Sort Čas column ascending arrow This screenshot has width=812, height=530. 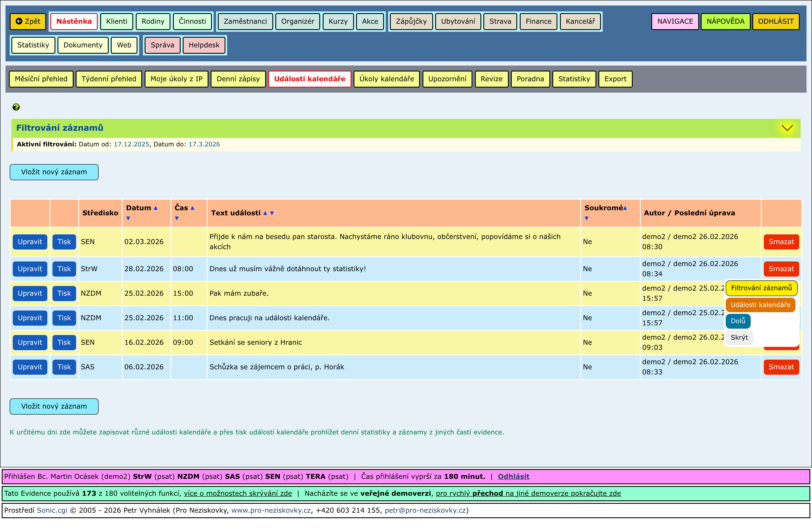192,208
